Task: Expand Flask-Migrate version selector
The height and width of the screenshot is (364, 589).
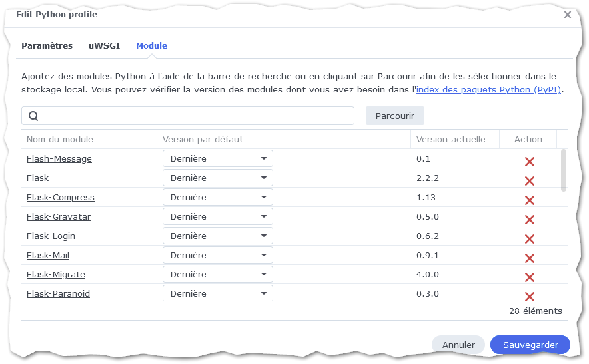Action: pos(217,275)
